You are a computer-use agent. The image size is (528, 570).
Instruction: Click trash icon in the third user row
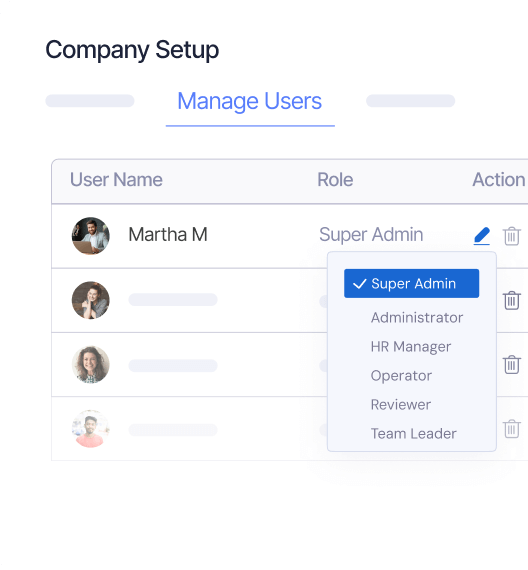click(512, 364)
